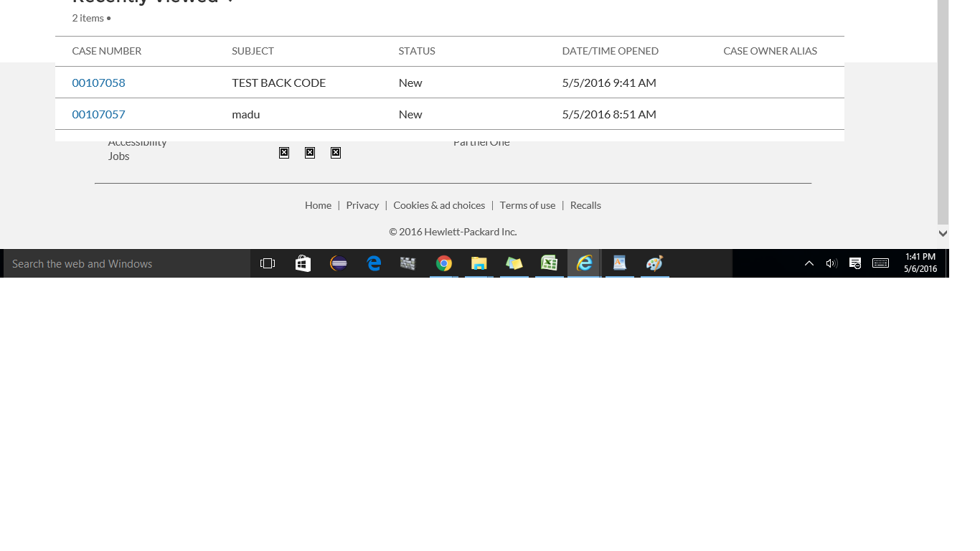Open the Windows Store from the taskbar
980x551 pixels.
tap(303, 263)
